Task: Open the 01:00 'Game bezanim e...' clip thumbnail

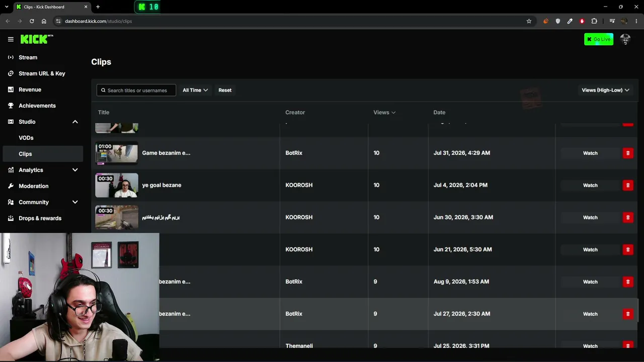Action: click(117, 153)
